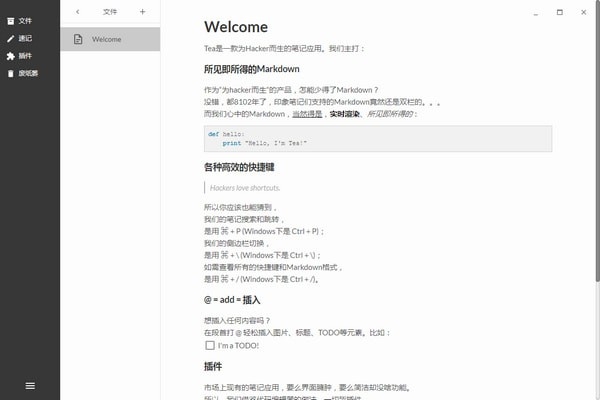
Task: Click the 文件 label in the dark sidebar
Action: click(25, 21)
